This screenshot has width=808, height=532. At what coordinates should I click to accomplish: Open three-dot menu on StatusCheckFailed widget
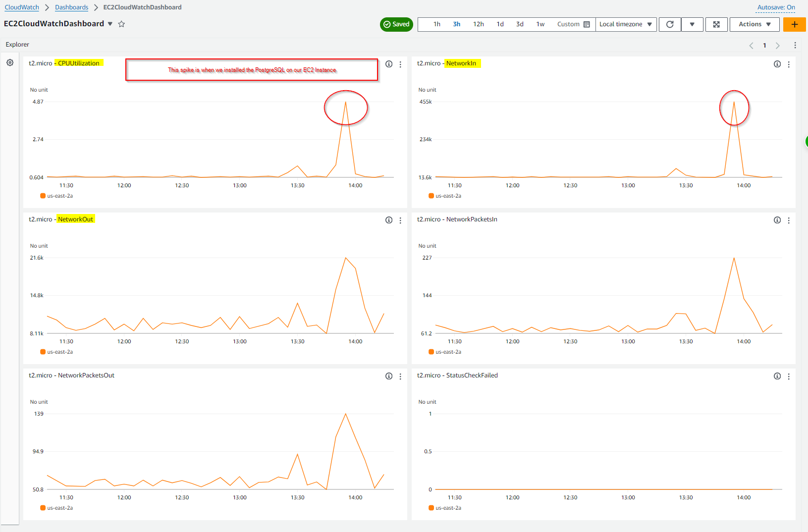[x=789, y=376]
